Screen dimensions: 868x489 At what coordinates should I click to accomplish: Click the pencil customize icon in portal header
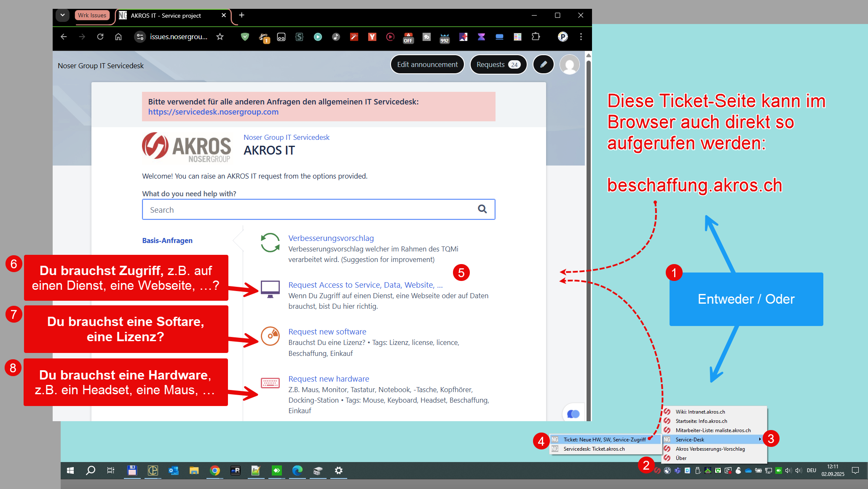[x=544, y=64]
